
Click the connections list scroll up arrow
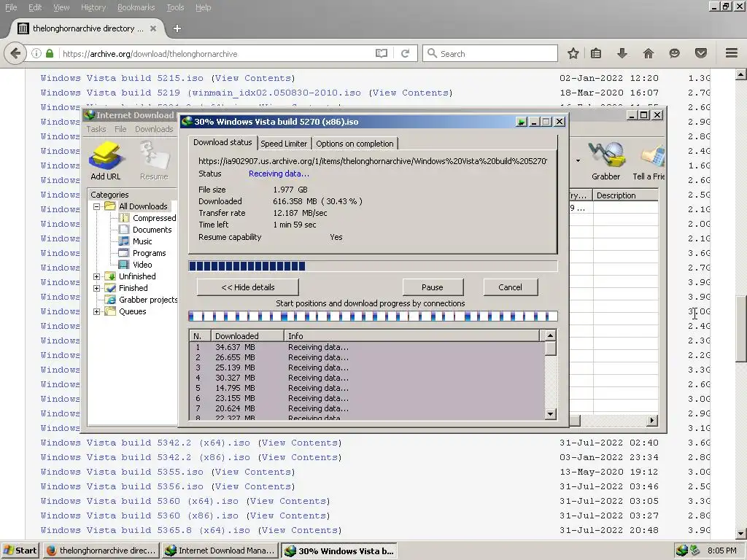550,335
